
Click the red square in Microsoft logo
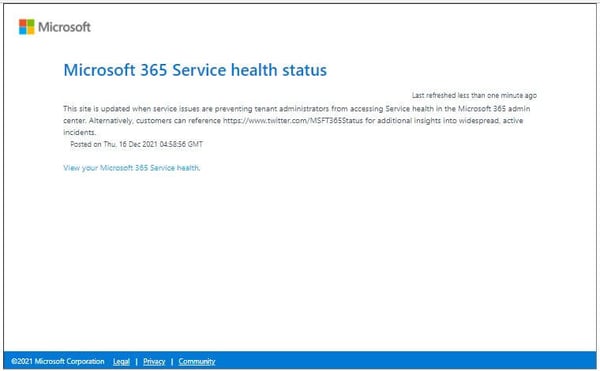click(23, 23)
